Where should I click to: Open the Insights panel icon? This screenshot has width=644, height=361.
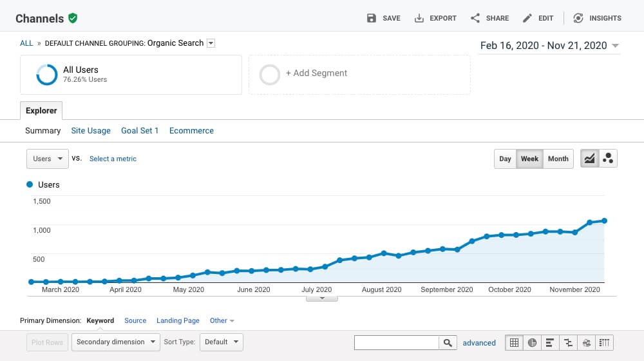click(578, 18)
